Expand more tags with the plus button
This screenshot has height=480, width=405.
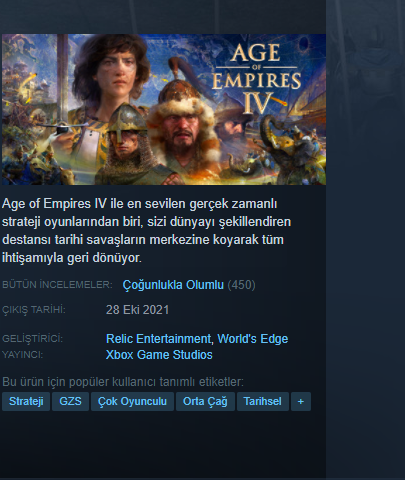point(301,401)
